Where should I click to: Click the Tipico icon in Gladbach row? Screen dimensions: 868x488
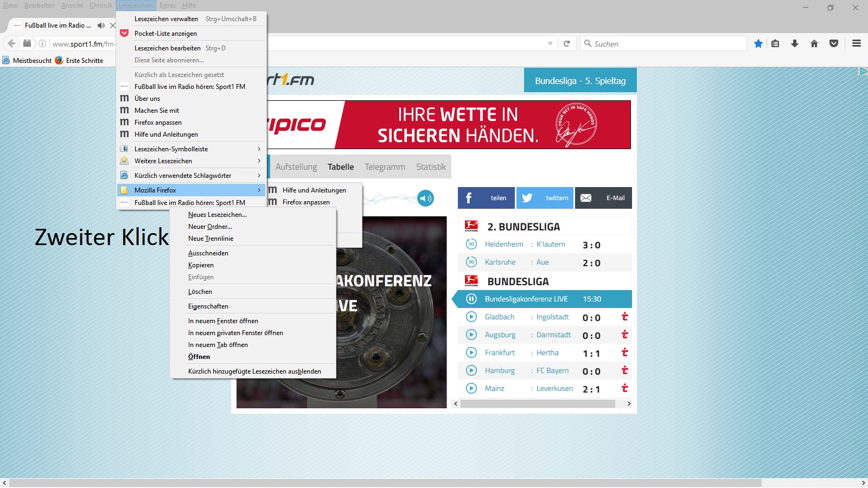click(624, 316)
